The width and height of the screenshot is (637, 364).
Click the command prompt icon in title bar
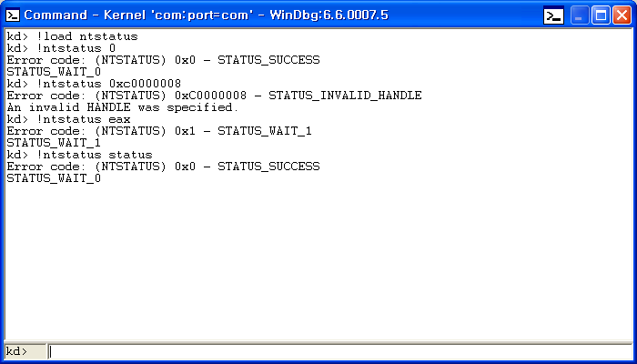click(x=553, y=15)
